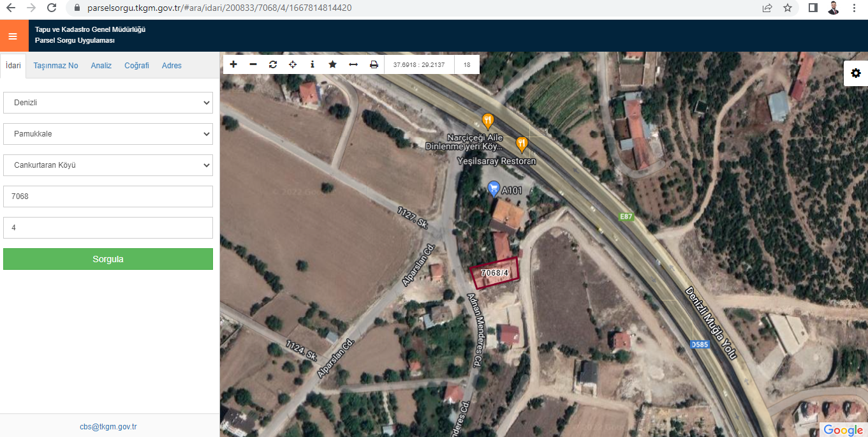The image size is (868, 437).
Task: Open favorites with the star tool
Action: pyautogui.click(x=332, y=64)
